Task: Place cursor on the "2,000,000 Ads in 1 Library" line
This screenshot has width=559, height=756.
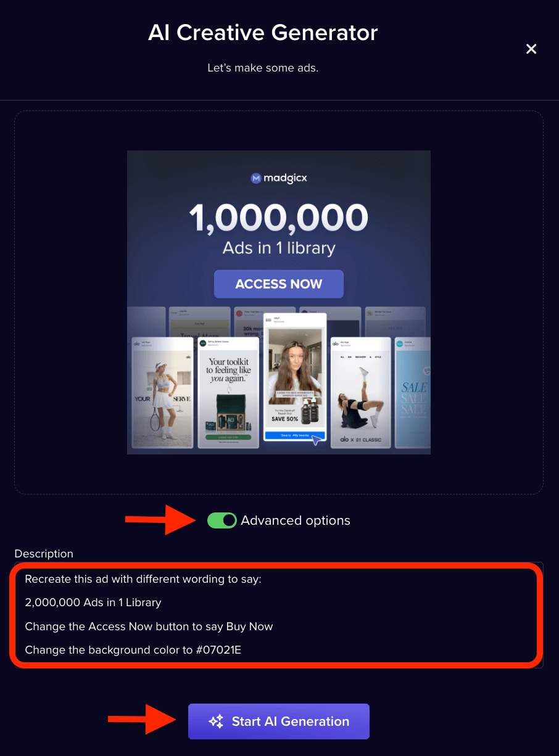Action: pyautogui.click(x=93, y=602)
